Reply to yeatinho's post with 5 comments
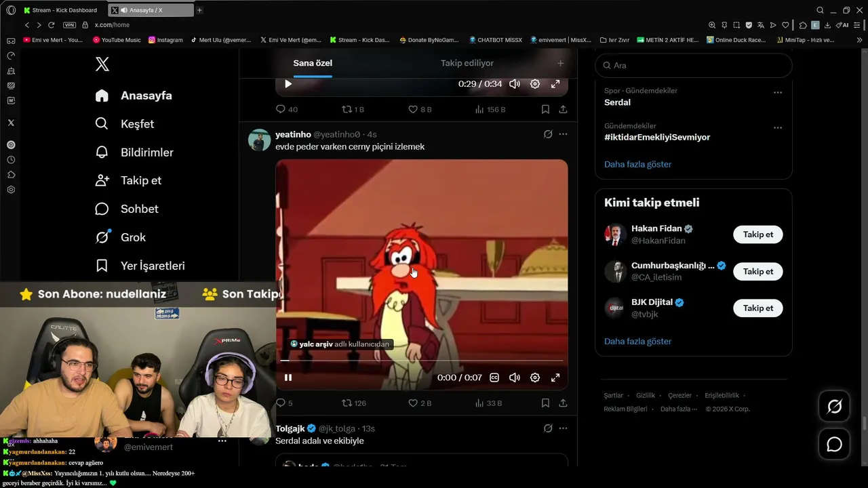868x488 pixels. 284,403
